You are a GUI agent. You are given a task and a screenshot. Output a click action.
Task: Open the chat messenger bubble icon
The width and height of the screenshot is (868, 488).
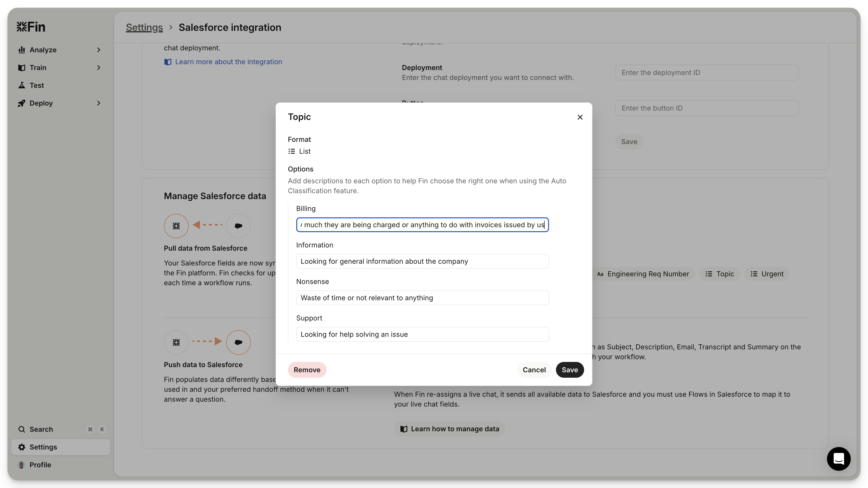coord(838,459)
